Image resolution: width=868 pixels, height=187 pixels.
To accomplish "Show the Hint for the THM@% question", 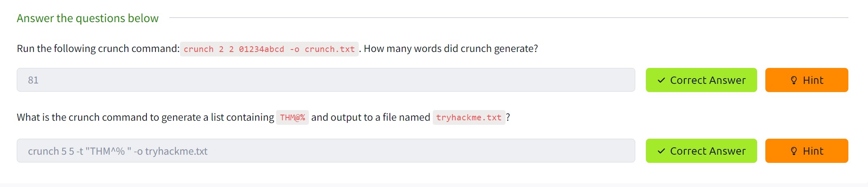I will click(x=806, y=151).
